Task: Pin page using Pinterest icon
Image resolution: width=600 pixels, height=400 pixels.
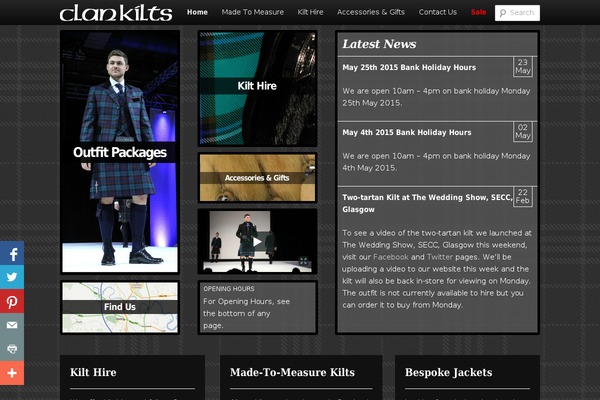Action: point(12,301)
